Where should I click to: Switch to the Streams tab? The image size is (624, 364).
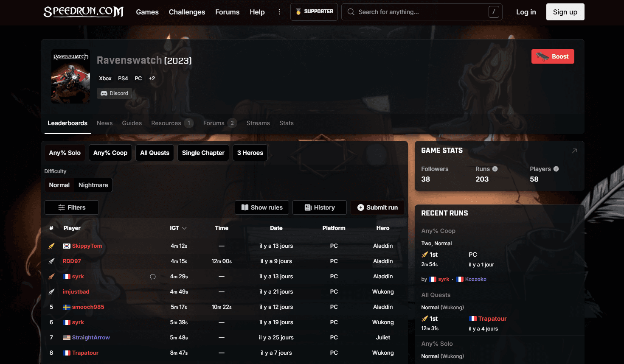[258, 123]
